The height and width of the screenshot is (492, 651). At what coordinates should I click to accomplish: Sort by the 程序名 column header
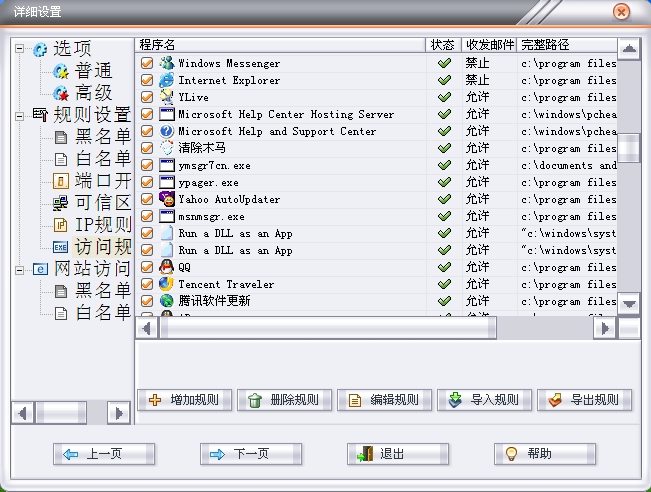coord(280,45)
